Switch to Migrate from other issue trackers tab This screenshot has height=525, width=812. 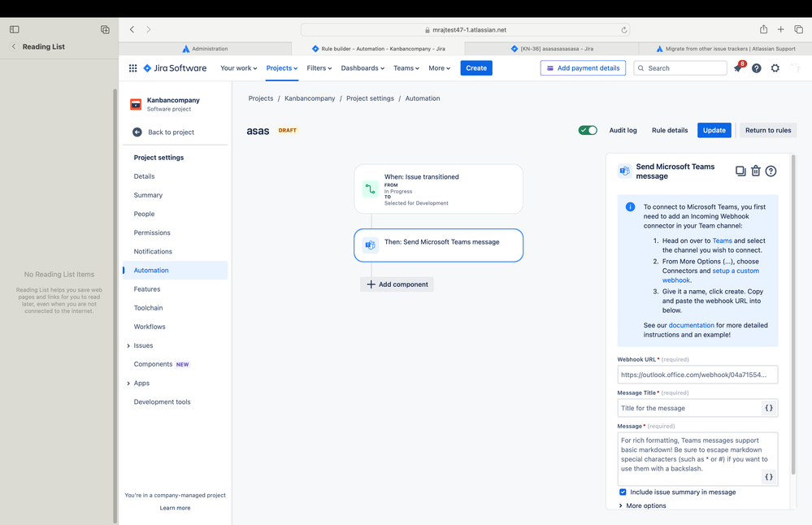point(725,49)
